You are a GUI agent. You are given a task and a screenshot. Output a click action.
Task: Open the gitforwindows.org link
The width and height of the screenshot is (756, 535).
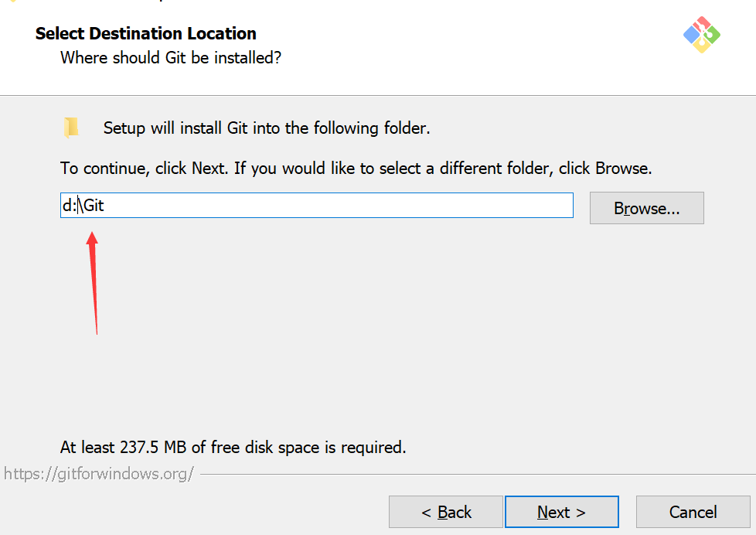pos(99,473)
